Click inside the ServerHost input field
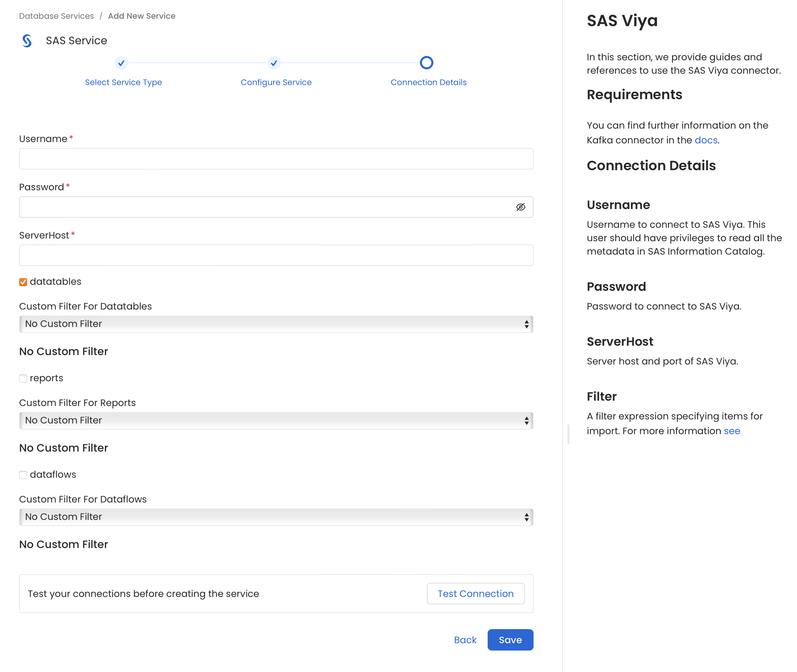This screenshot has height=672, width=797. [x=276, y=255]
